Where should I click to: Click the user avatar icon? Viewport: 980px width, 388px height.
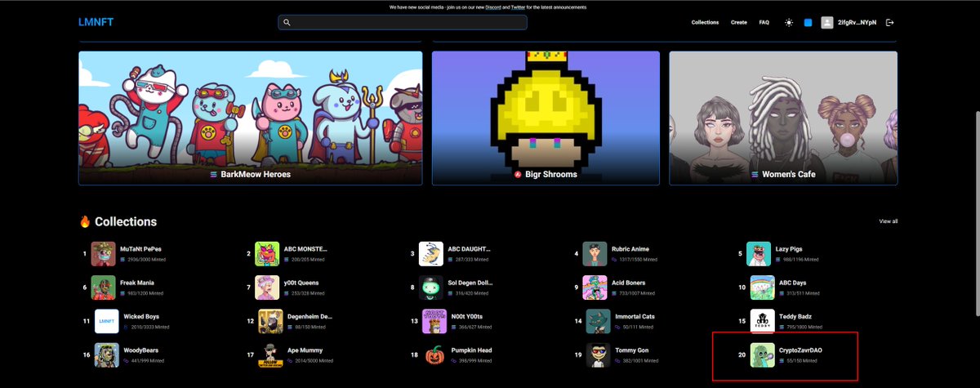pyautogui.click(x=827, y=23)
